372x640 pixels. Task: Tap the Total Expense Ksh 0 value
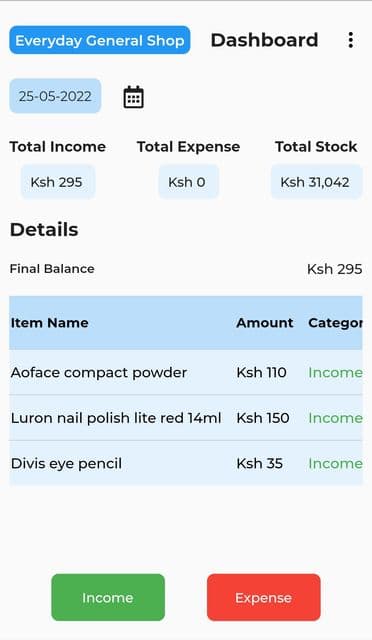click(188, 182)
